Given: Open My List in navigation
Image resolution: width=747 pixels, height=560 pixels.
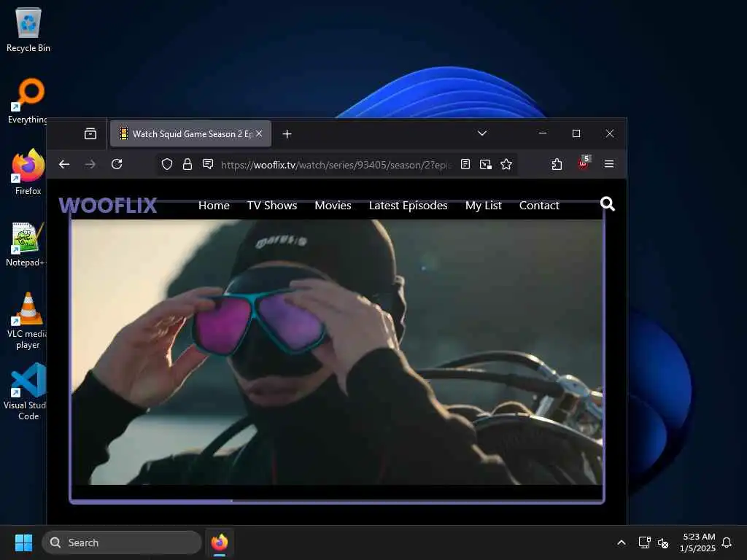Looking at the screenshot, I should [x=484, y=205].
